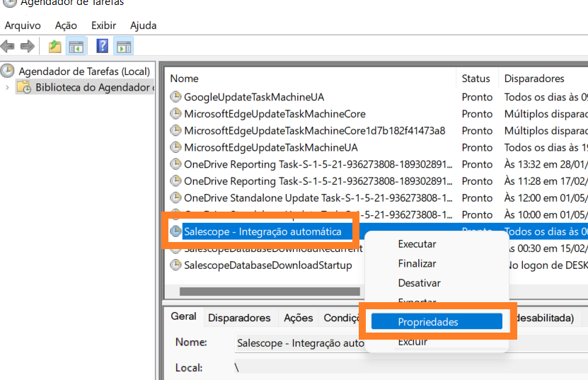This screenshot has width=588, height=380.
Task: Open the Ajuda menu
Action: (143, 25)
